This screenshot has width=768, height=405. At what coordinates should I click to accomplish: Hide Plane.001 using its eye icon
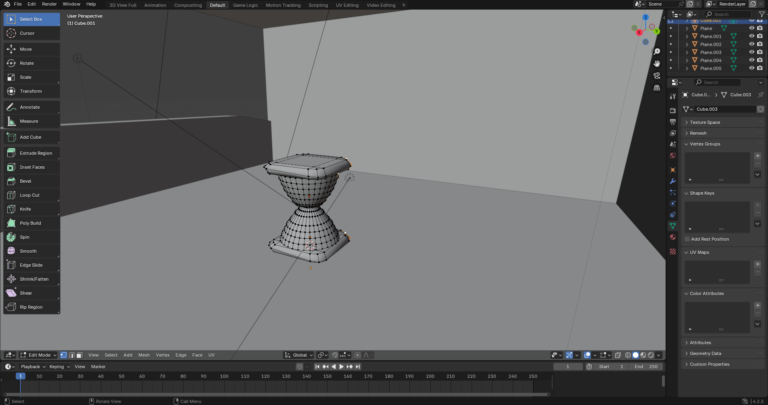[751, 36]
